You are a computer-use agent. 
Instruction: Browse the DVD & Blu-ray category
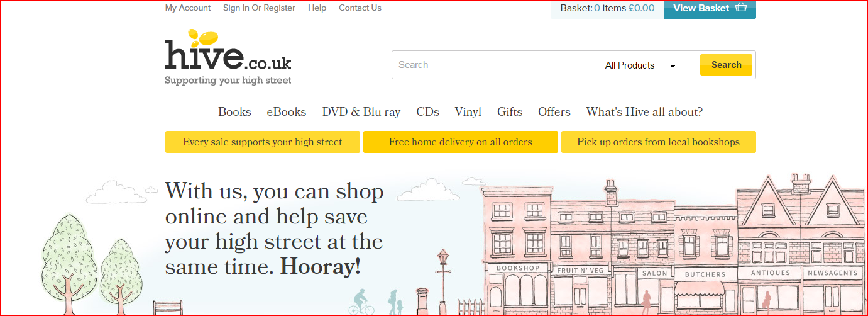click(361, 112)
